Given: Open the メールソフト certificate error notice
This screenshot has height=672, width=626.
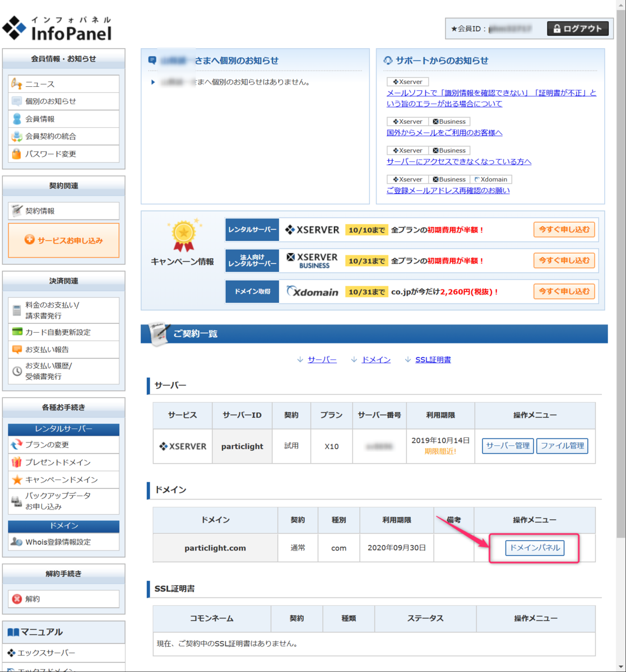Looking at the screenshot, I should (491, 99).
